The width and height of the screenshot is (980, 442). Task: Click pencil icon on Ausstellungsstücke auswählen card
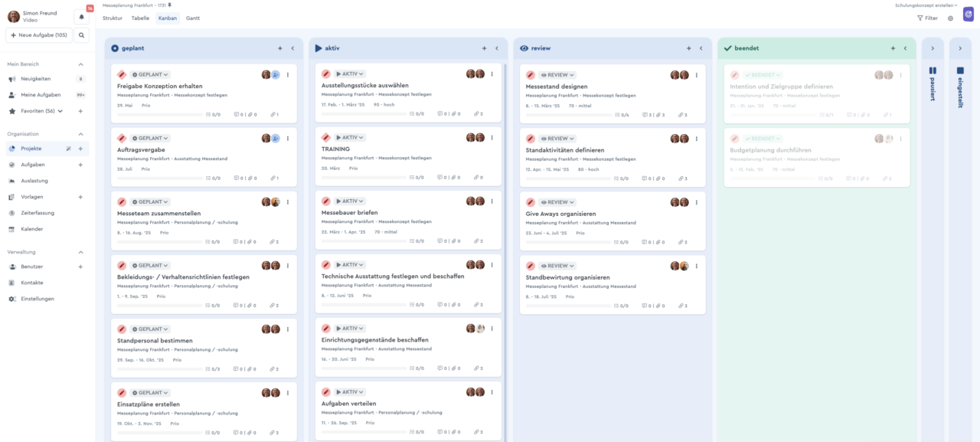click(326, 74)
